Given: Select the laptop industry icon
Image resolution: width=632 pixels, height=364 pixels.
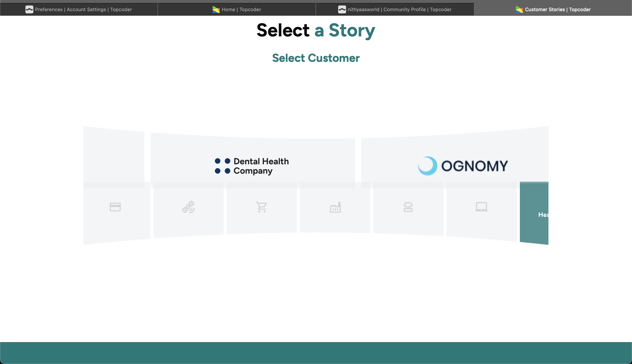Looking at the screenshot, I should tap(481, 207).
